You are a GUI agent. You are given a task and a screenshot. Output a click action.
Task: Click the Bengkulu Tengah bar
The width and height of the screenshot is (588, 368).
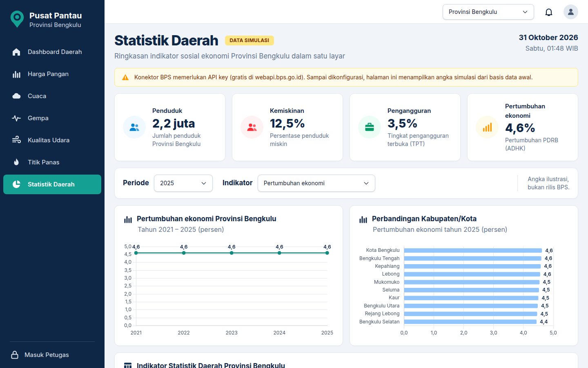coord(472,258)
